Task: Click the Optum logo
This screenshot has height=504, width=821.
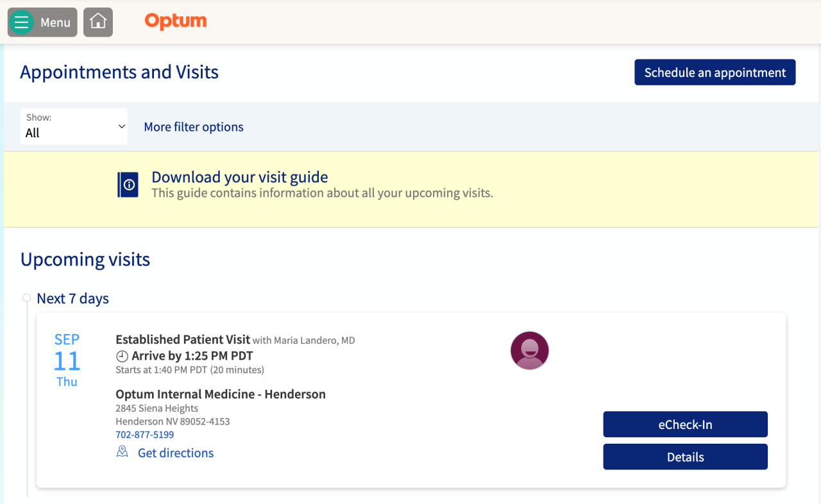Action: [176, 21]
